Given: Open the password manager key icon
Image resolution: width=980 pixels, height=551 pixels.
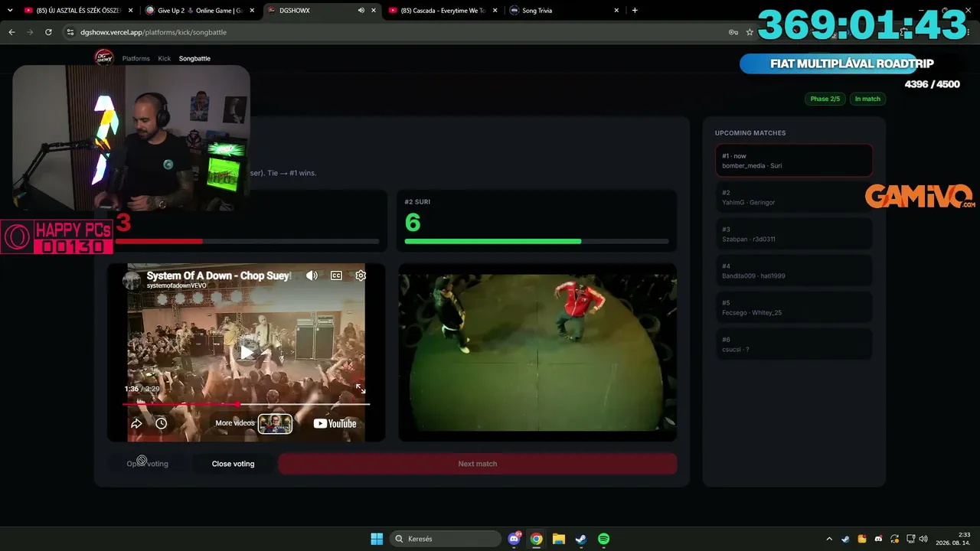Looking at the screenshot, I should [x=733, y=32].
